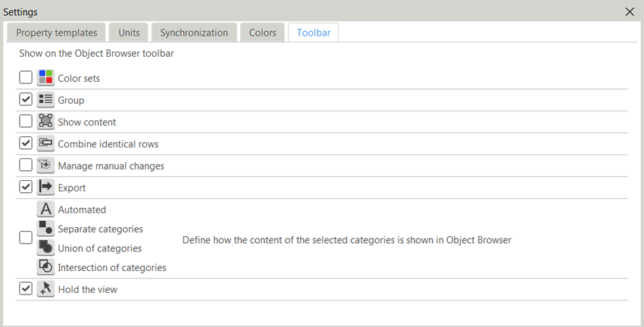Click the Manage manual changes icon

coord(45,166)
